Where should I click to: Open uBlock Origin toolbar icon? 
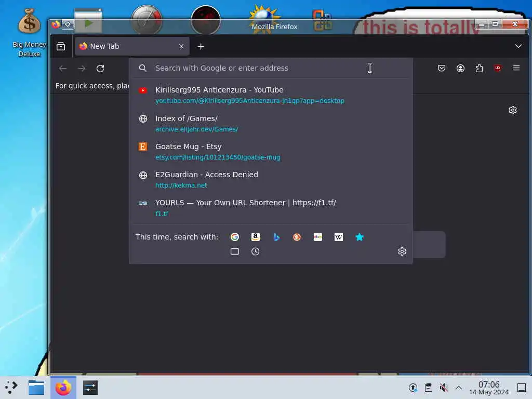pyautogui.click(x=497, y=68)
